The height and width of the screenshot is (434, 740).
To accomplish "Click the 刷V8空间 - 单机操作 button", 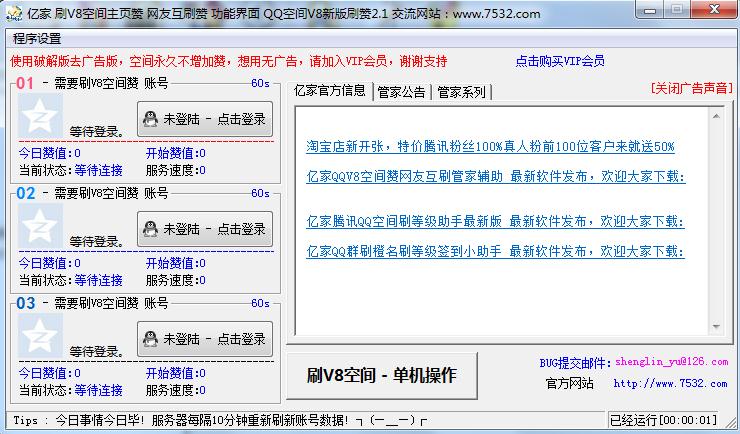I will (x=382, y=376).
